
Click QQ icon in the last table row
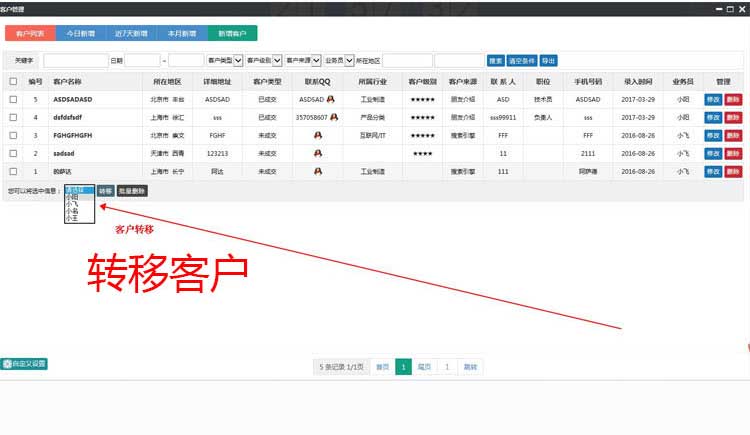(x=317, y=171)
